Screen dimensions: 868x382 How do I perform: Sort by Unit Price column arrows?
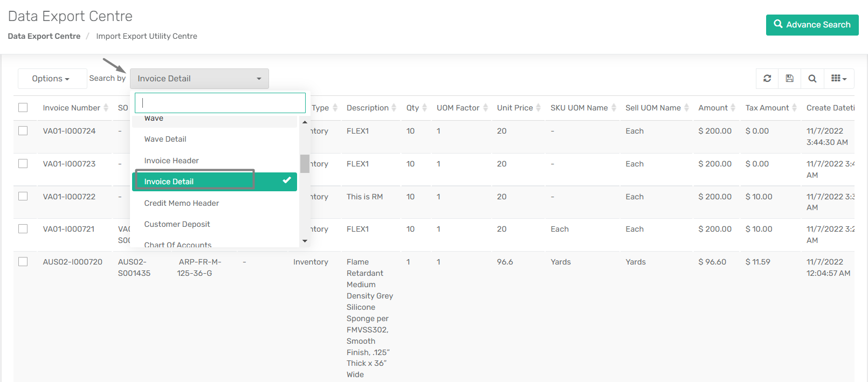[x=538, y=108]
